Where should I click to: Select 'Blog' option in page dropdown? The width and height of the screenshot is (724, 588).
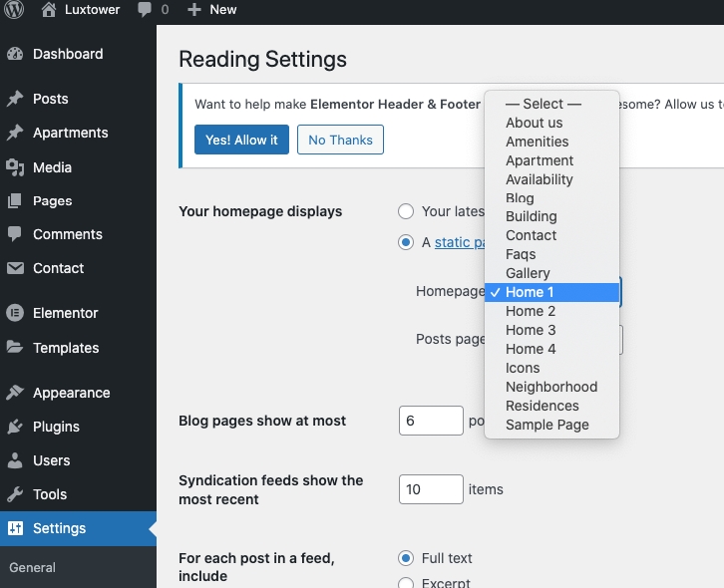pos(520,198)
